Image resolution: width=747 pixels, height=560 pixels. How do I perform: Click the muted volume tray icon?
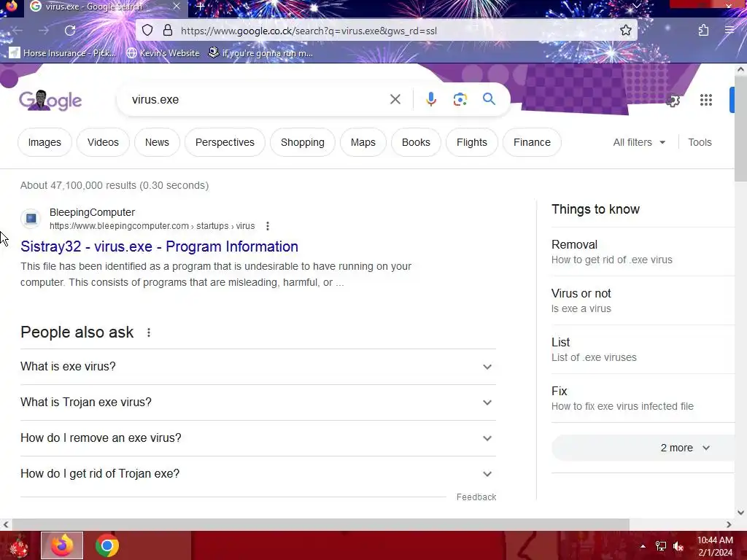[678, 546]
